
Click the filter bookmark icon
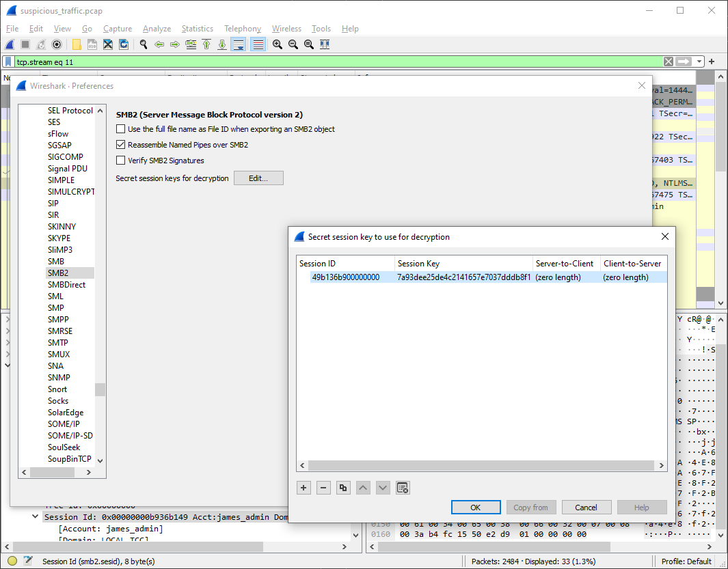pyautogui.click(x=8, y=61)
